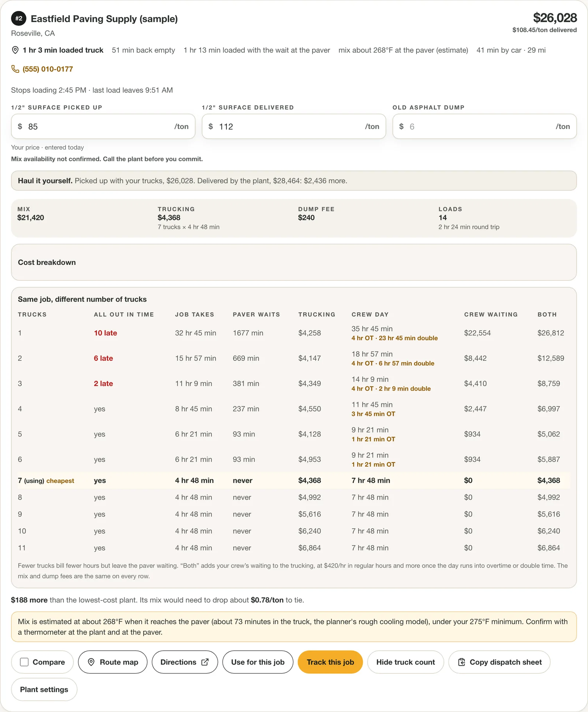Image resolution: width=588 pixels, height=712 pixels.
Task: Focus the old asphalt dump fee field
Action: [484, 126]
